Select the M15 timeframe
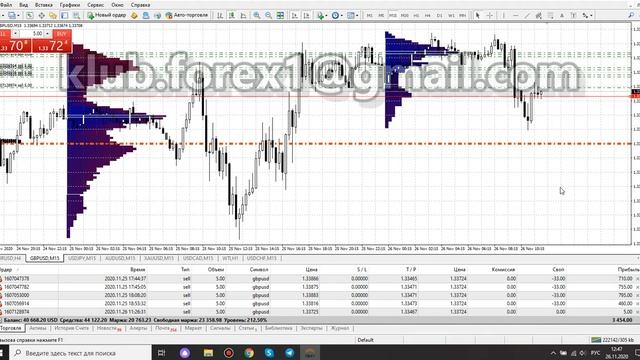The height and width of the screenshot is (360, 640). (393, 15)
